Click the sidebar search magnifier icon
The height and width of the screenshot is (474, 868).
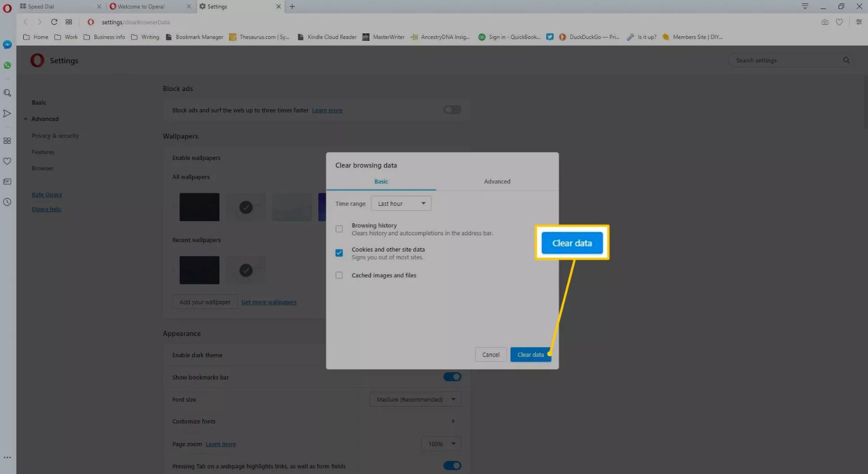[7, 93]
